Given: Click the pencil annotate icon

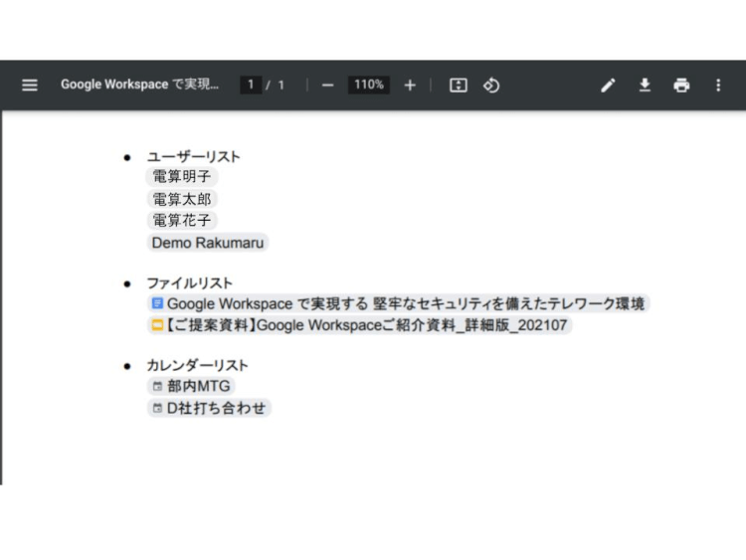Looking at the screenshot, I should pyautogui.click(x=608, y=86).
